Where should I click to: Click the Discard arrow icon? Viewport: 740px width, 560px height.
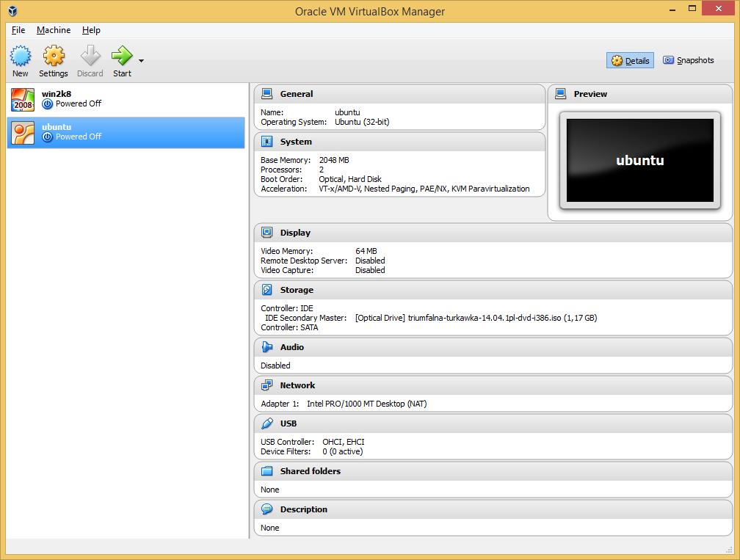click(90, 56)
